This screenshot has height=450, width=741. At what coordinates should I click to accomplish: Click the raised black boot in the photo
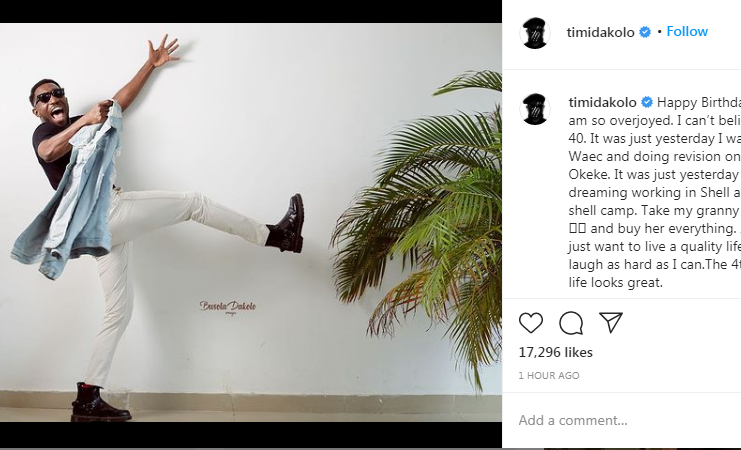point(287,224)
